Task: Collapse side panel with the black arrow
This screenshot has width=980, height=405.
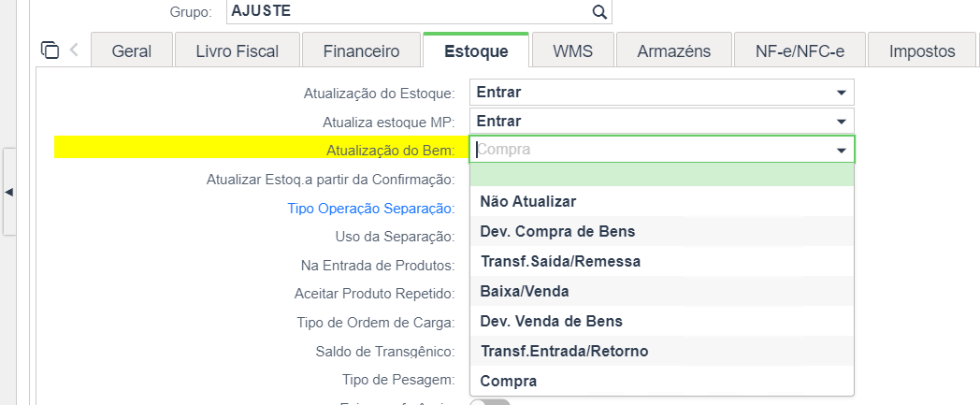Action: coord(8,192)
